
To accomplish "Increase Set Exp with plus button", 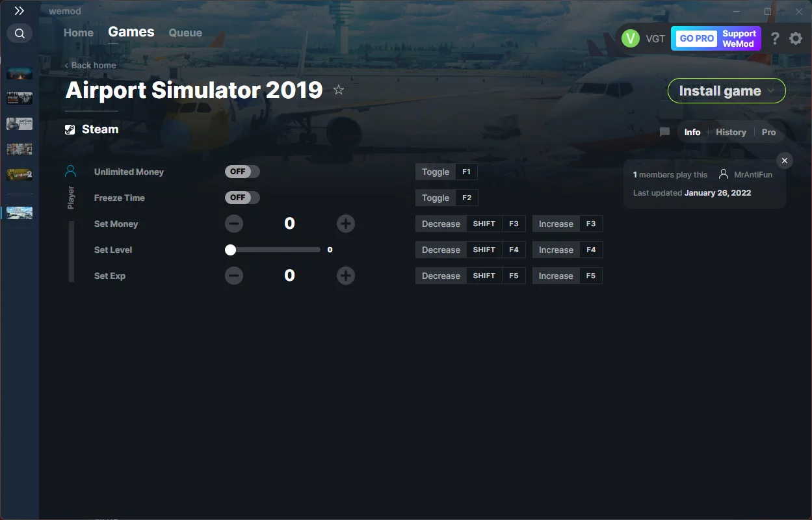I will [346, 276].
